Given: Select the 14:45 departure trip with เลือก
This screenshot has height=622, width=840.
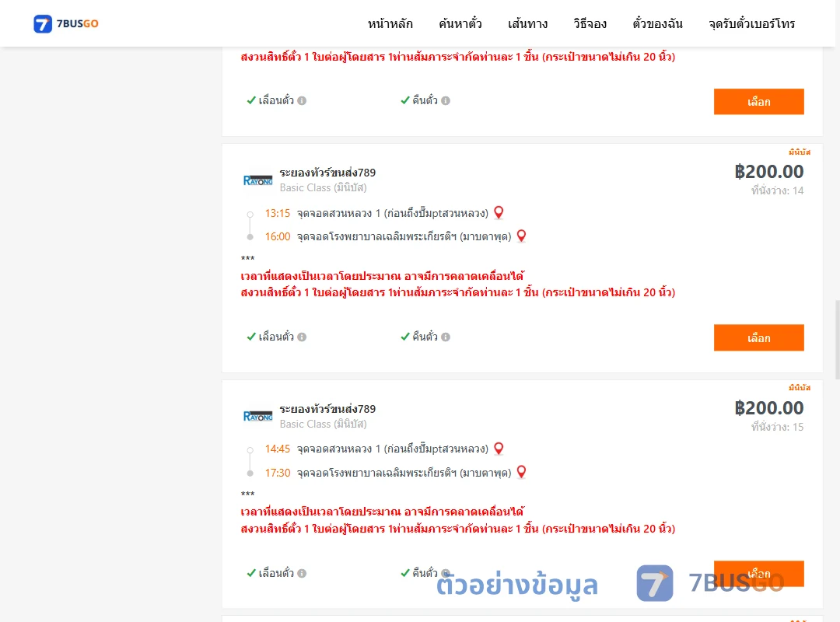Looking at the screenshot, I should (758, 574).
